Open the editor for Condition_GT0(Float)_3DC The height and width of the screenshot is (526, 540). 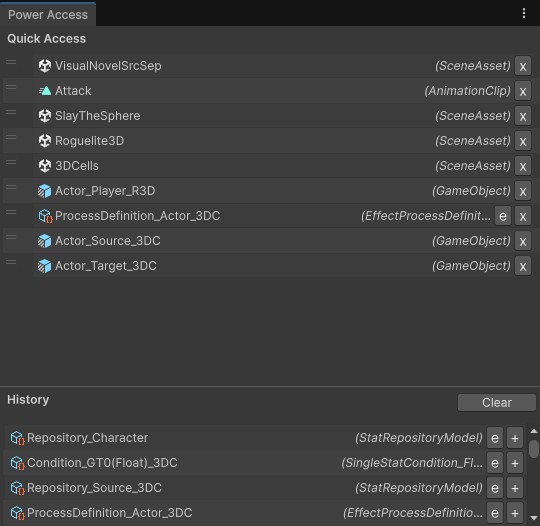click(x=495, y=463)
